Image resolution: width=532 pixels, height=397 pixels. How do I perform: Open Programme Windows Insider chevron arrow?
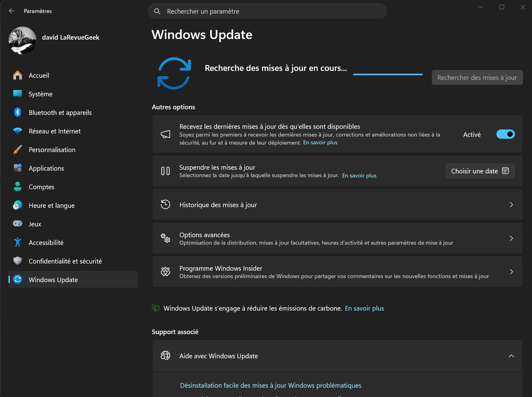511,272
